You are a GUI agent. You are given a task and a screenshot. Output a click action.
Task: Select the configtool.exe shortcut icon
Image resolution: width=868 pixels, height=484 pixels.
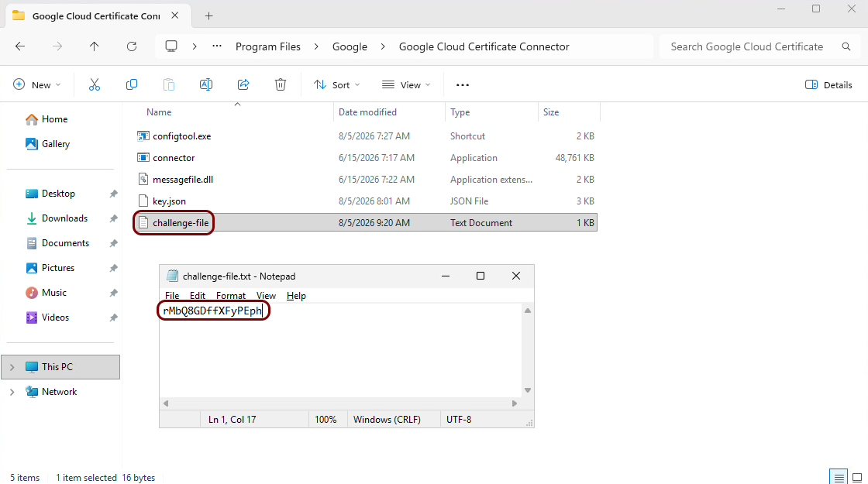[x=143, y=136]
